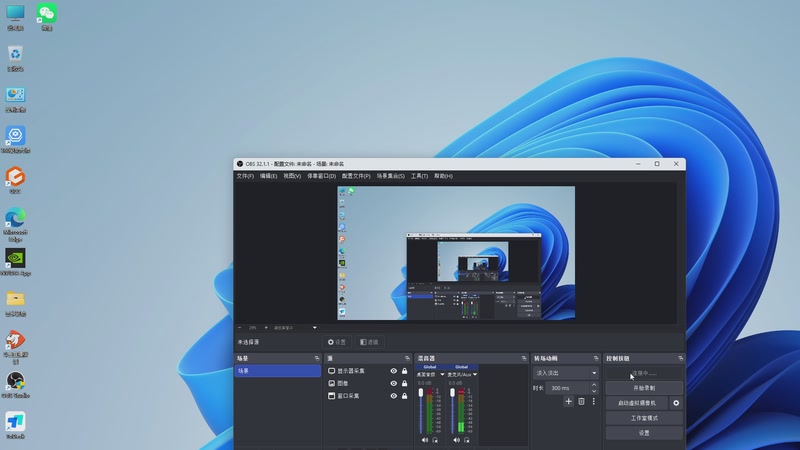Viewport: 800px width, 450px height.
Task: Pop out the 源 sources dock panel
Action: (407, 358)
